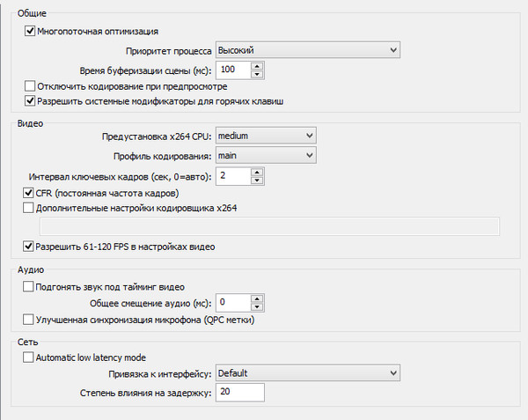528x420 pixels.
Task: Enable Отключить кодирование при предпросмотре
Action: click(30, 86)
